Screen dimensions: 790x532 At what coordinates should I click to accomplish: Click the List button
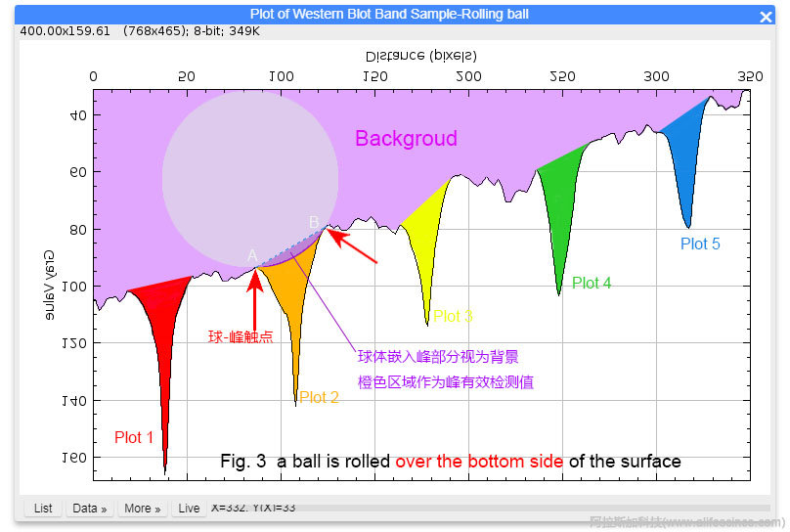click(43, 509)
